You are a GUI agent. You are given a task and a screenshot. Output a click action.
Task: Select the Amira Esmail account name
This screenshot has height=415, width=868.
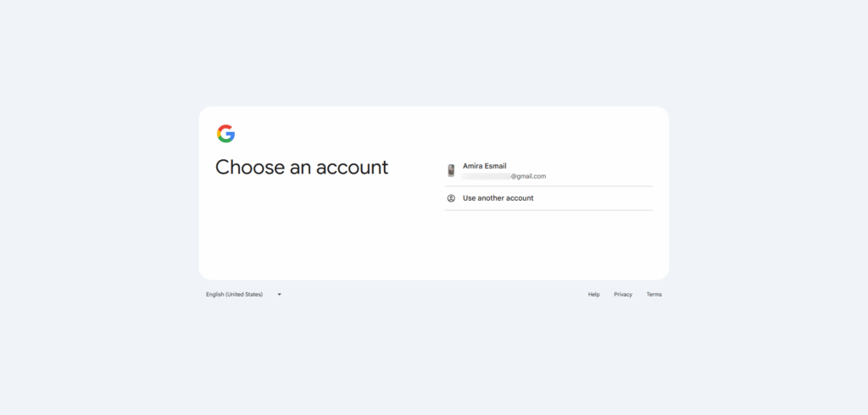click(484, 166)
